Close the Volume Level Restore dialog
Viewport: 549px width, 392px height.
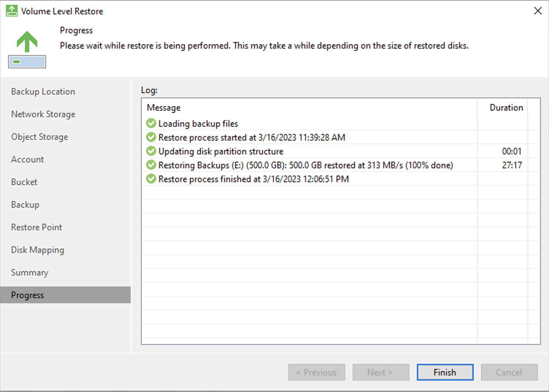click(538, 11)
